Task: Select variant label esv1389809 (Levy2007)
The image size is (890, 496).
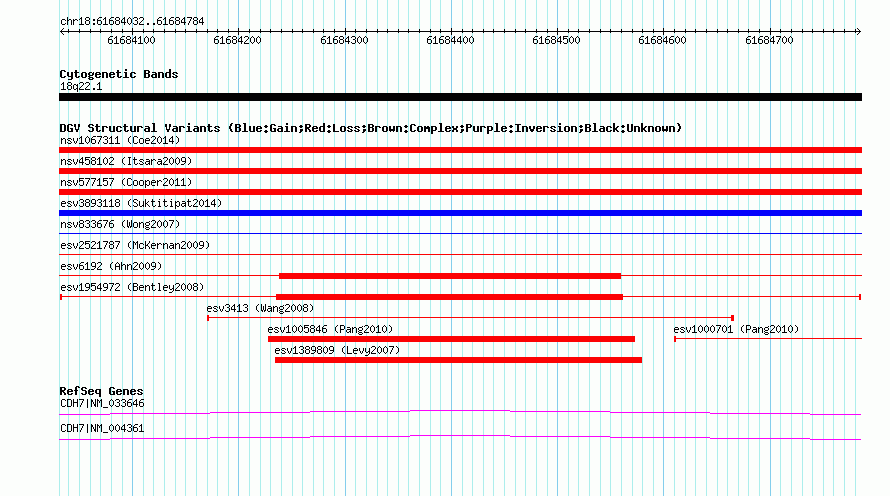Action: click(337, 350)
